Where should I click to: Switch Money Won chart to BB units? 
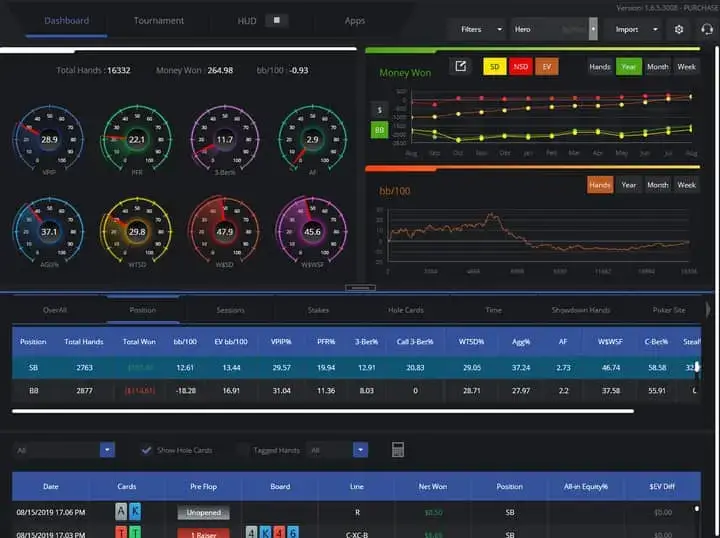(x=379, y=130)
